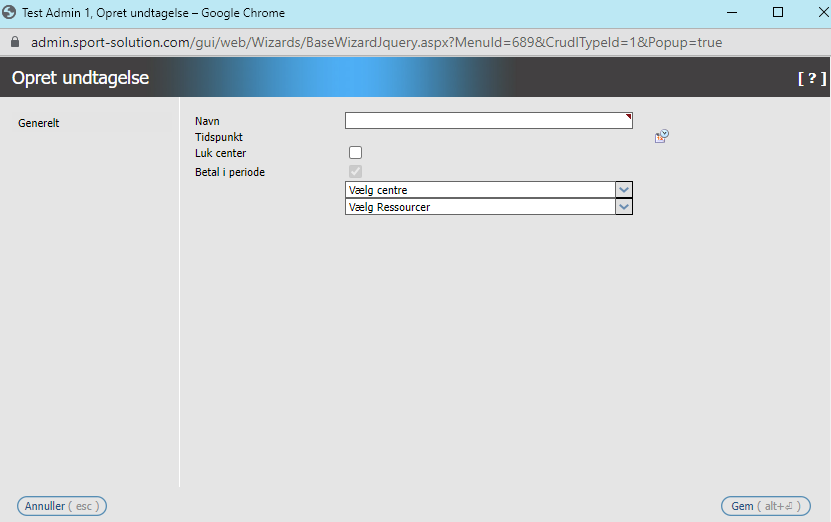Open the Tidspunkt date/time picker icon
This screenshot has height=522, width=831.
[661, 137]
